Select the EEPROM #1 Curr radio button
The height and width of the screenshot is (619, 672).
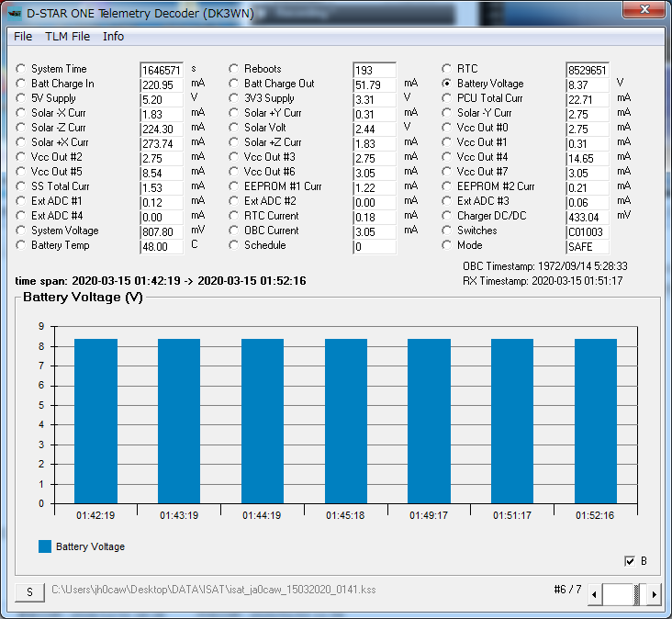coord(233,186)
